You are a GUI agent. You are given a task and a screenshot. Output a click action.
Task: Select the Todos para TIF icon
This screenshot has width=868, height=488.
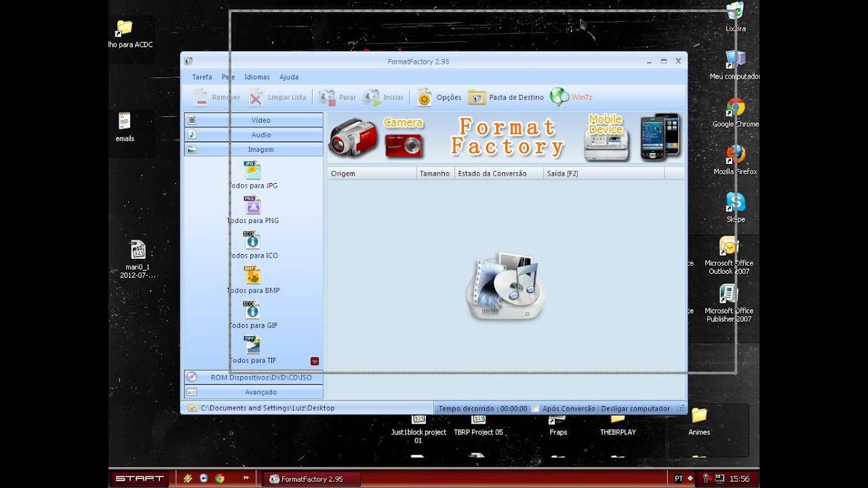point(252,345)
